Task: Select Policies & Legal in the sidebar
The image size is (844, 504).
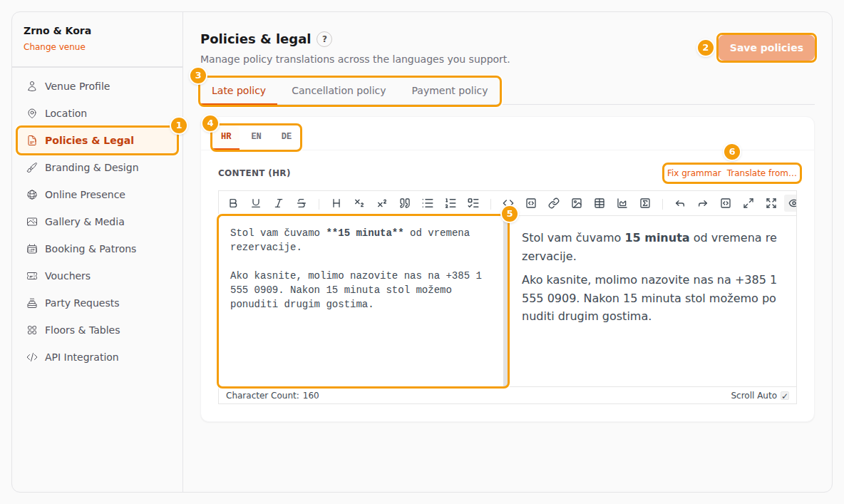Action: 98,140
